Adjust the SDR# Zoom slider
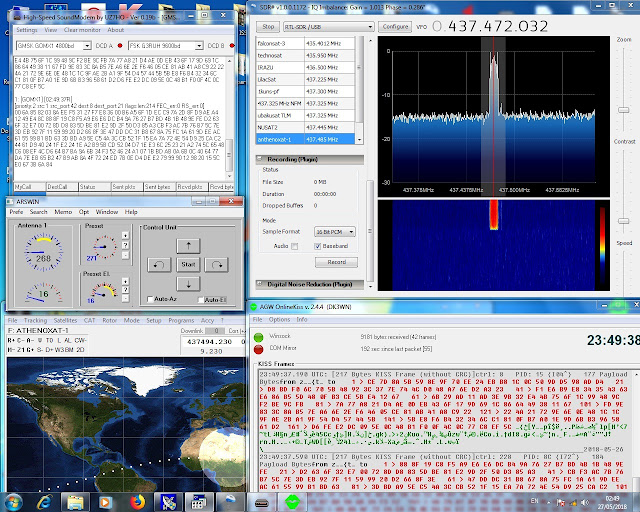 [x=623, y=110]
